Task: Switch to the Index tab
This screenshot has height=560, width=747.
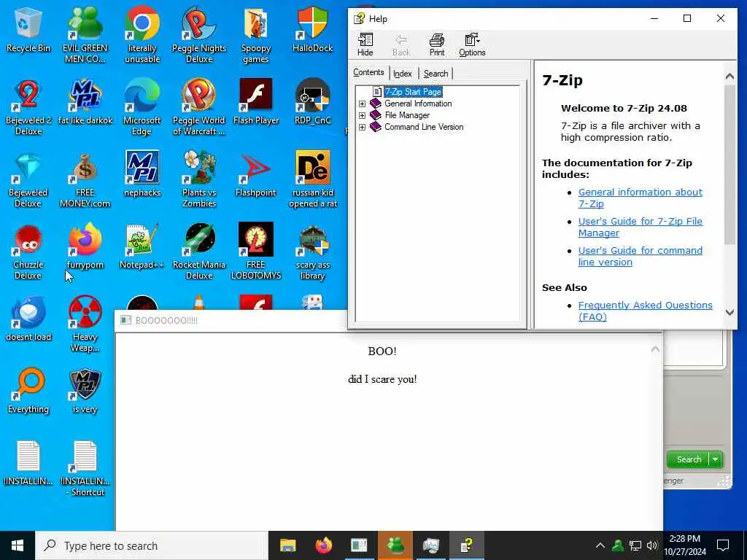Action: 403,74
